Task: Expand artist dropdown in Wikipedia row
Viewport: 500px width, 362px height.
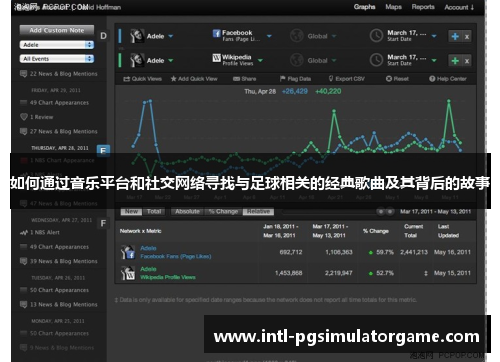Action: pos(170,60)
